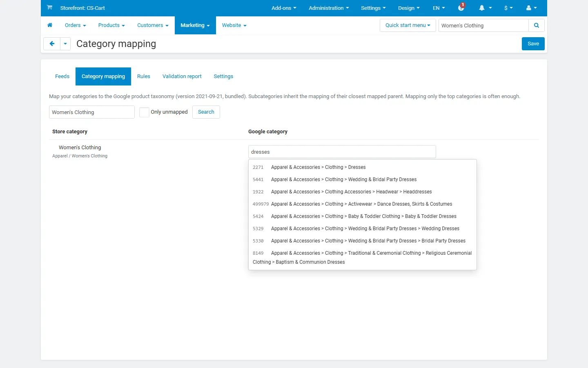This screenshot has height=368, width=588.
Task: Enable the Only unmapped checkbox
Action: coord(144,112)
